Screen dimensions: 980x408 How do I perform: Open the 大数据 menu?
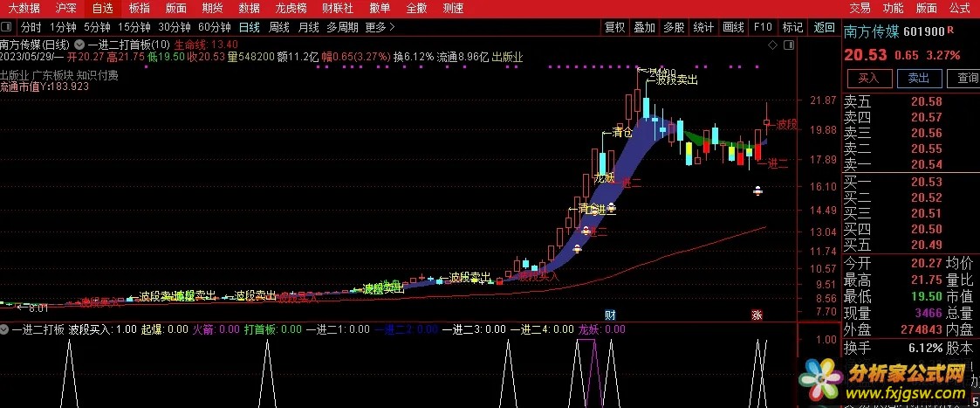click(x=24, y=8)
